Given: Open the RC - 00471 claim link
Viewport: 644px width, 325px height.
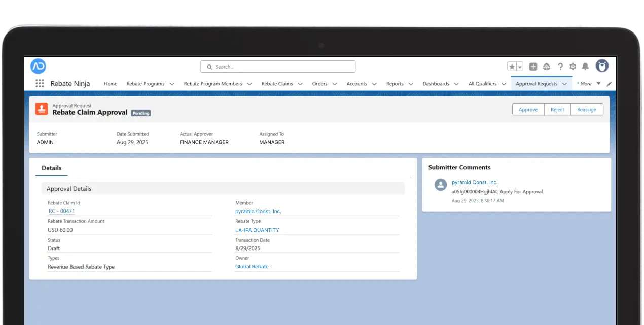Looking at the screenshot, I should pos(61,211).
